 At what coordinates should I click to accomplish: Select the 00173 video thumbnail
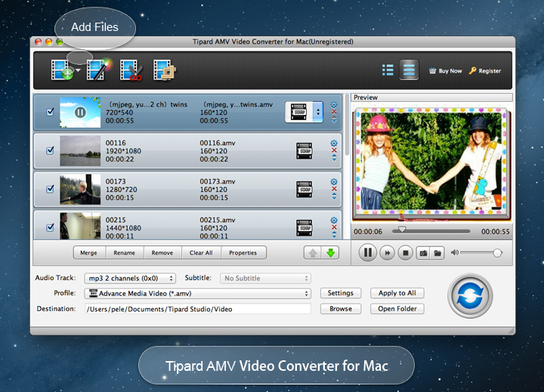[x=80, y=190]
